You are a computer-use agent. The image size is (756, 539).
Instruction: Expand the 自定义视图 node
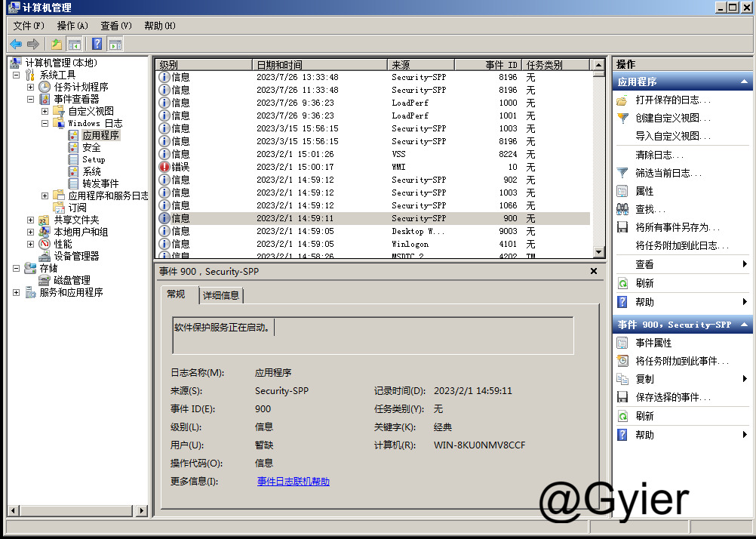[x=45, y=111]
